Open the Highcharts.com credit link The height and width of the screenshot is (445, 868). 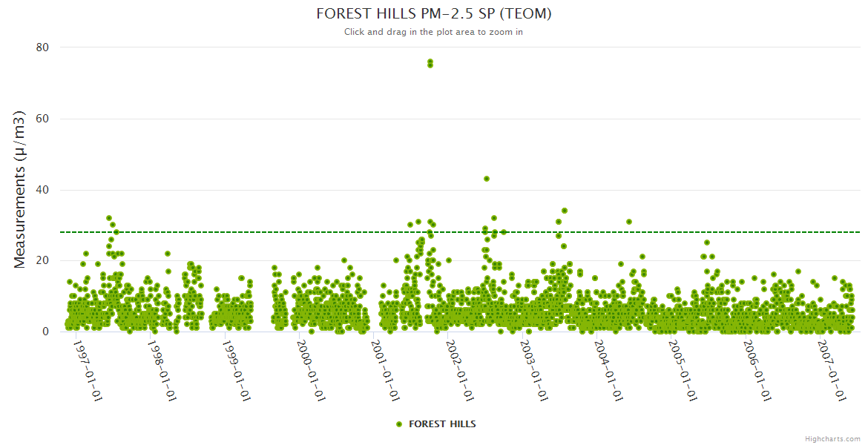[832, 439]
